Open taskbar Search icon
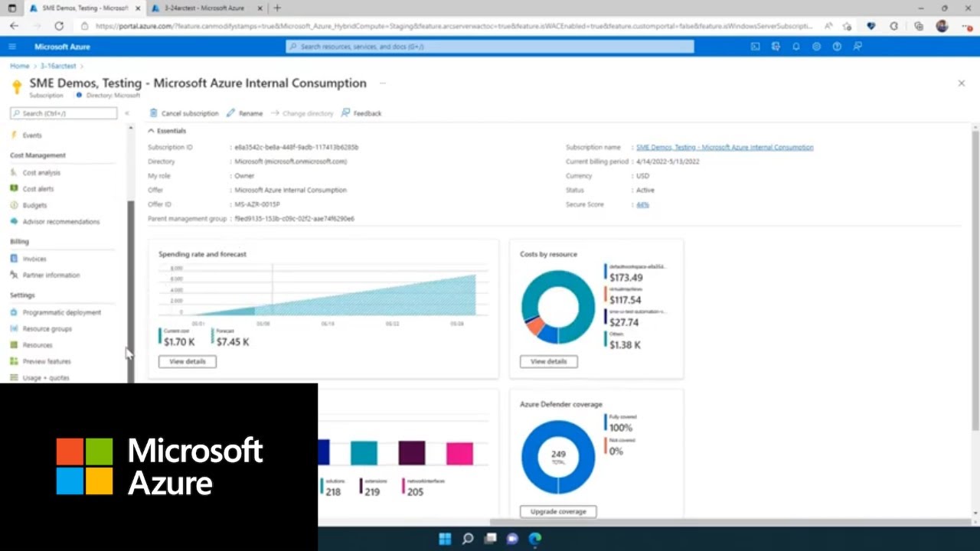Image resolution: width=980 pixels, height=551 pixels. point(468,539)
